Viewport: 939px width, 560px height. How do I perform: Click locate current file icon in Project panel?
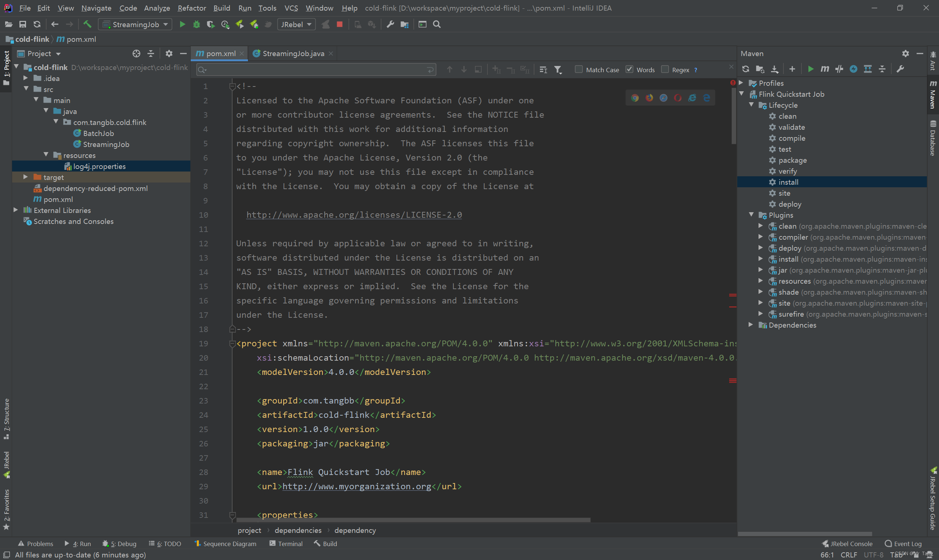coord(136,54)
